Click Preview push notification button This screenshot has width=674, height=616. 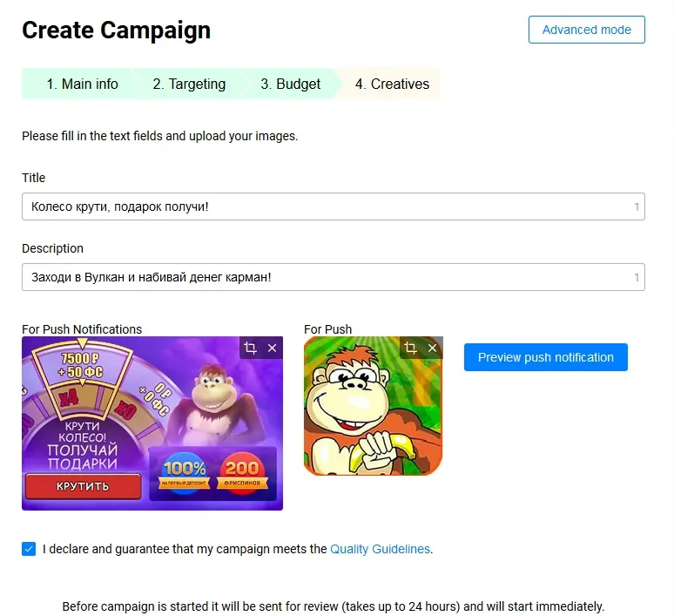(x=545, y=357)
